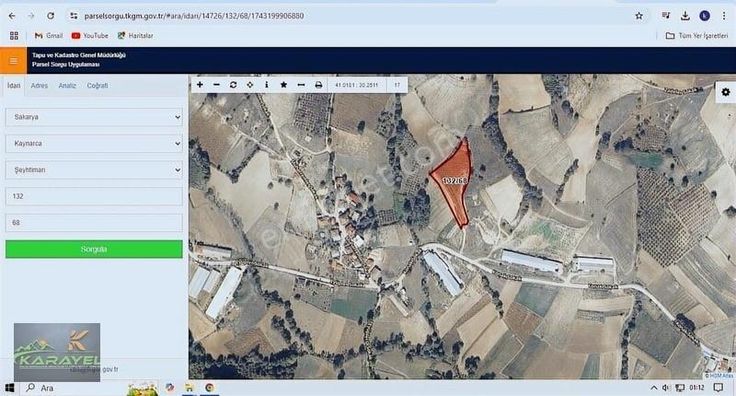Image resolution: width=736 pixels, height=396 pixels.
Task: Click the green Sorgula button
Action: click(94, 249)
